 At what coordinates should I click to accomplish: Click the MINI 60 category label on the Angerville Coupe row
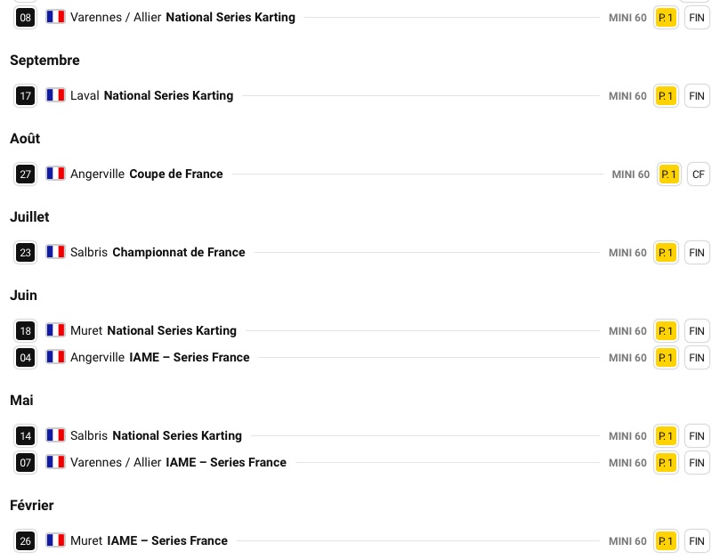tap(630, 174)
